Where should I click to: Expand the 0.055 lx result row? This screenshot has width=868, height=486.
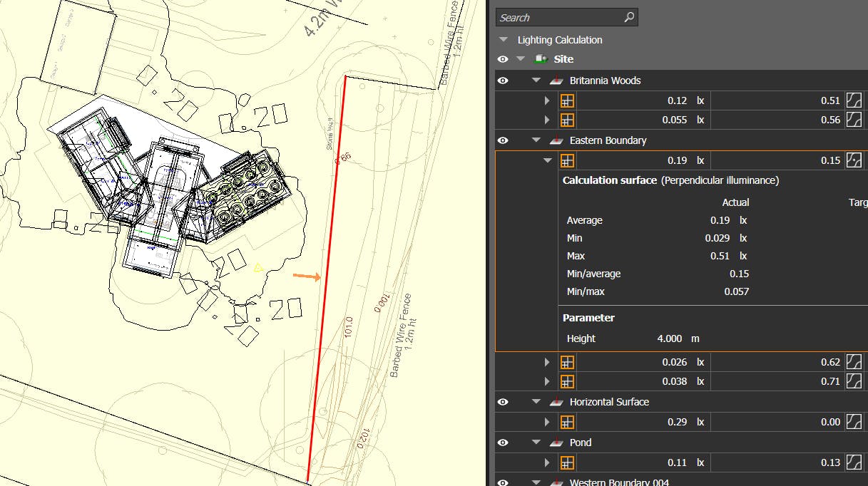[x=548, y=120]
